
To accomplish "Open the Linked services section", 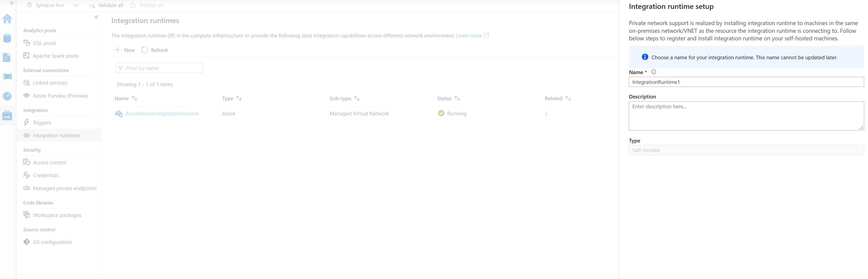I will tap(50, 83).
